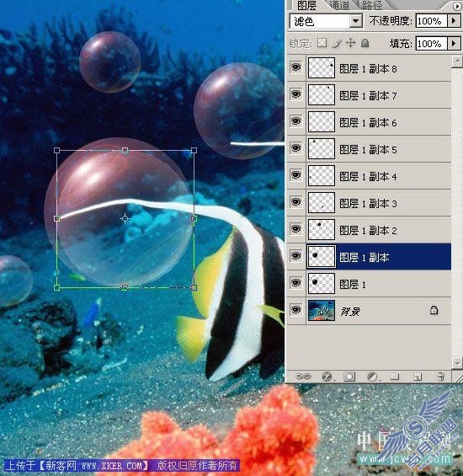
Task: Click the link layers icon
Action: (303, 377)
